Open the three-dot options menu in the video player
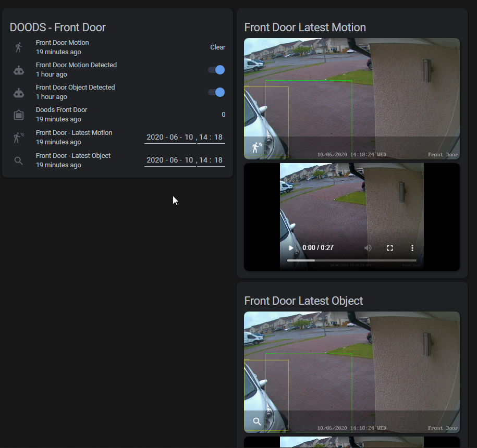477x448 pixels. coord(412,247)
